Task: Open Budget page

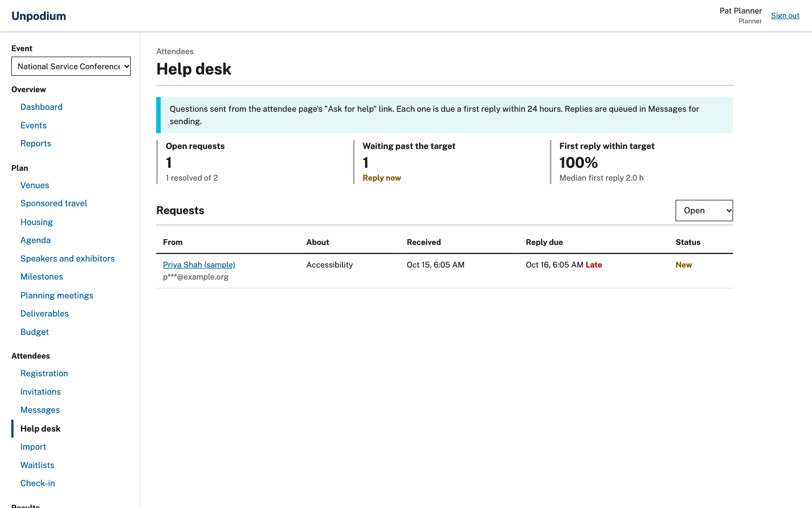Action: [x=35, y=332]
